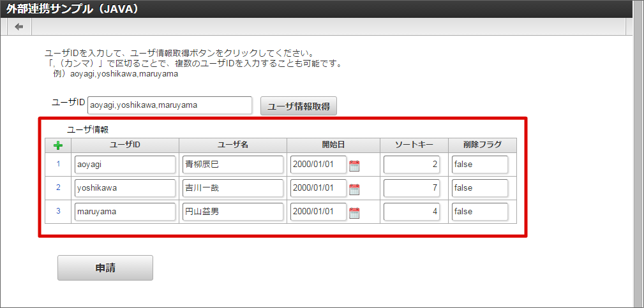Click the delete flag field in maruyama row
The height and width of the screenshot is (308, 644).
click(x=479, y=212)
